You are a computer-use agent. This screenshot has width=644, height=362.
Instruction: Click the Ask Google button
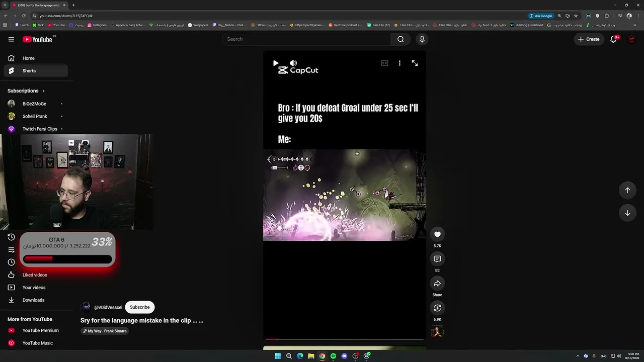click(x=541, y=16)
